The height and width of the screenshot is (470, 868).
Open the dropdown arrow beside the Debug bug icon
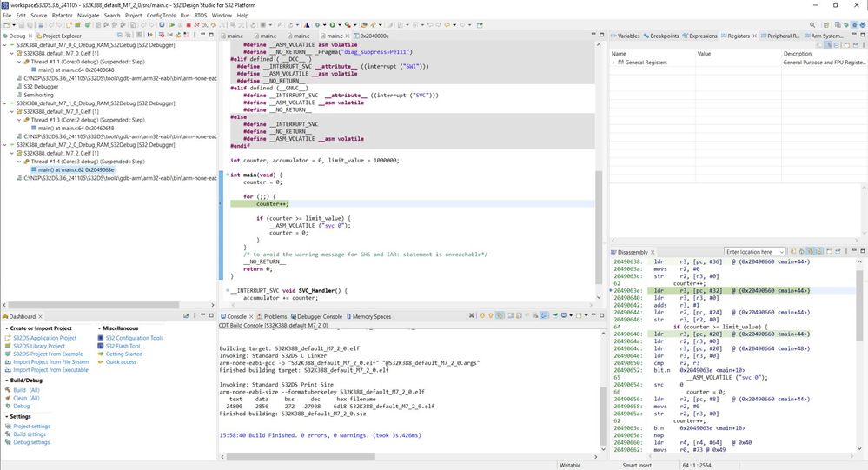point(324,25)
